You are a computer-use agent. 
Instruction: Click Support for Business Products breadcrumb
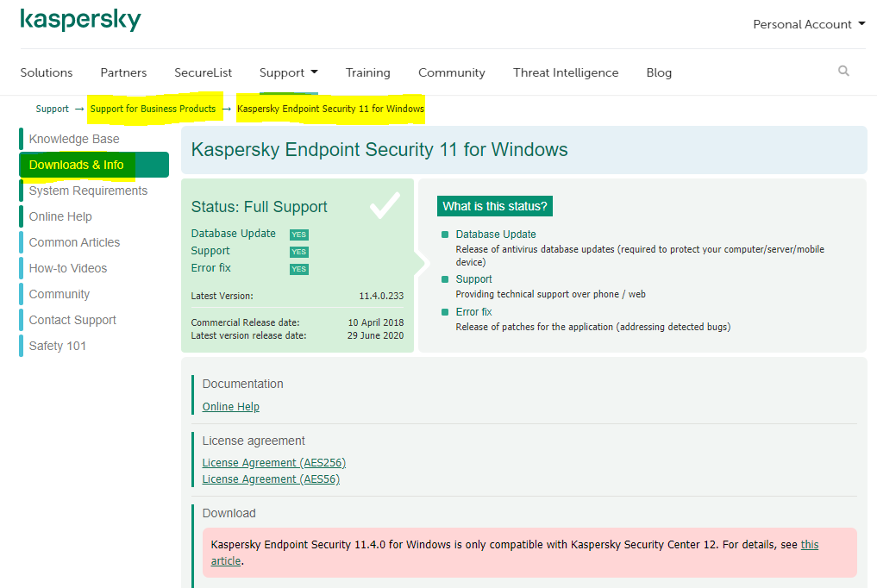(153, 109)
